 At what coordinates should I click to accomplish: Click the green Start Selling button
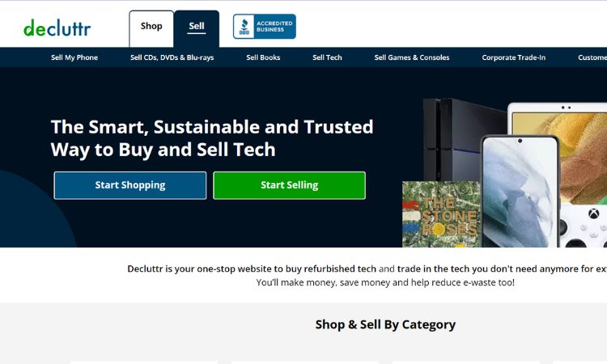289,185
